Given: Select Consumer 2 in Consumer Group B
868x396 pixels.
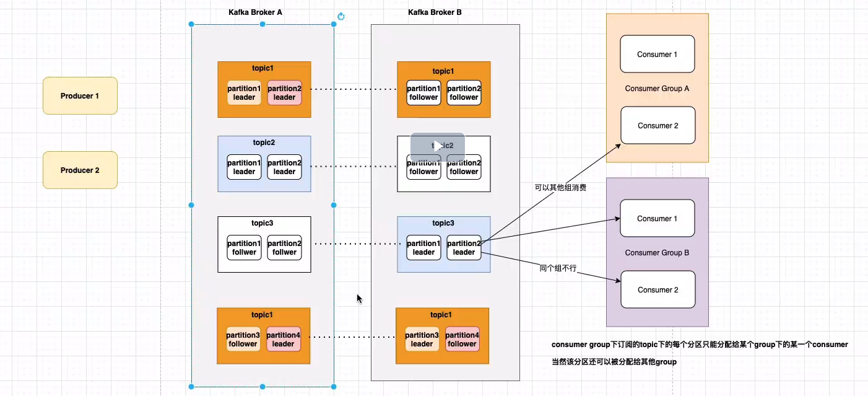Looking at the screenshot, I should point(658,289).
